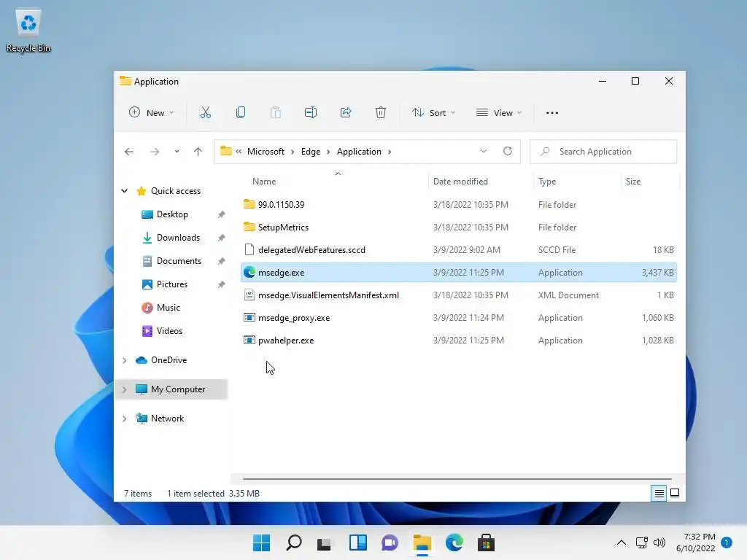Open Microsoft Edge from taskbar
Image resolution: width=747 pixels, height=560 pixels.
(454, 542)
